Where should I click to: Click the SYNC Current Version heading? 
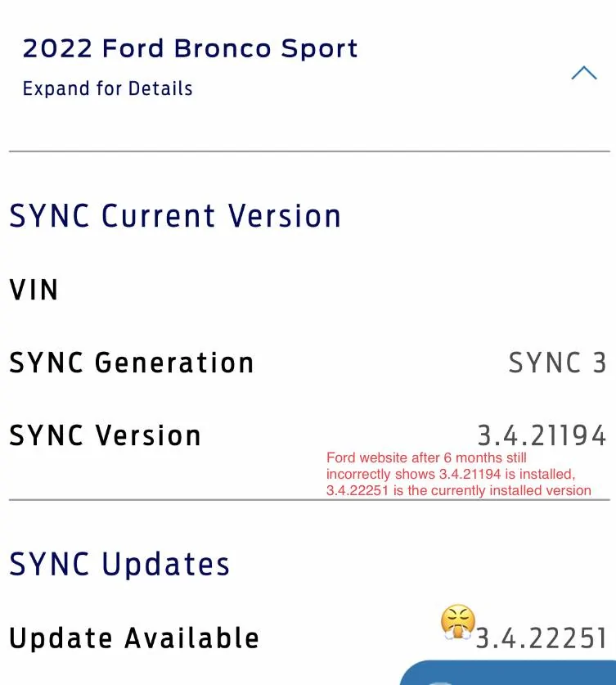click(175, 216)
